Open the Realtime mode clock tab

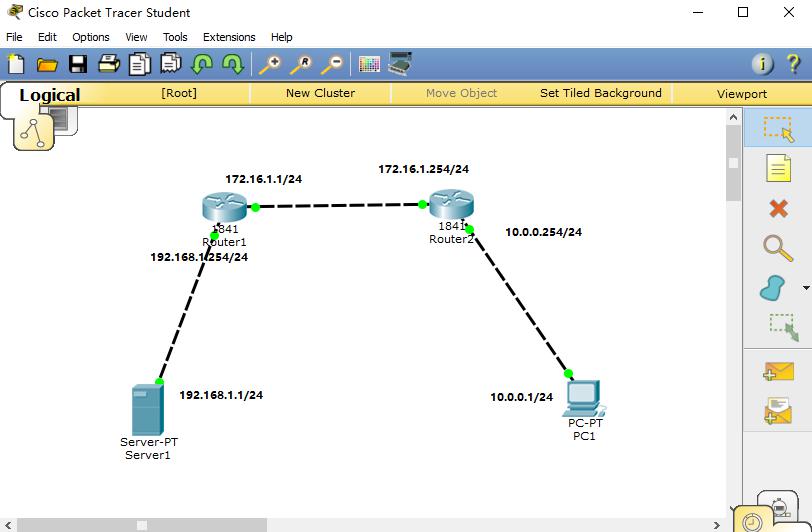(x=752, y=521)
